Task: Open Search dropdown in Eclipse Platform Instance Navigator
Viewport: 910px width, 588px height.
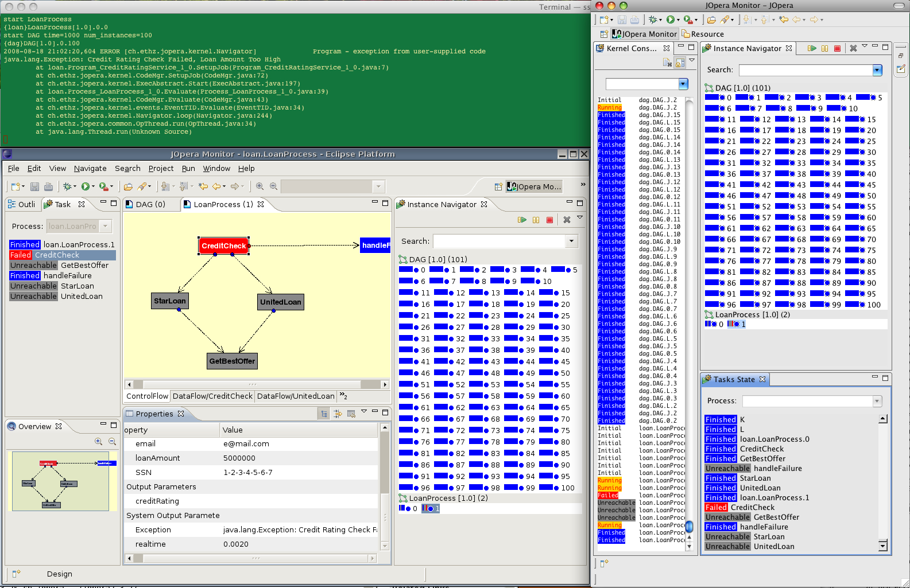Action: click(x=571, y=242)
